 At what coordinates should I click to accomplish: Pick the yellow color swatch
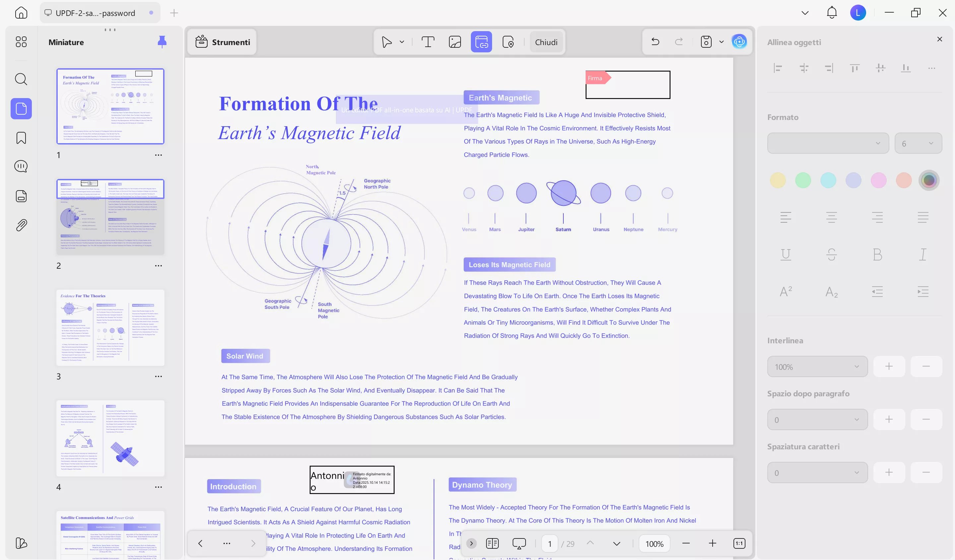778,180
